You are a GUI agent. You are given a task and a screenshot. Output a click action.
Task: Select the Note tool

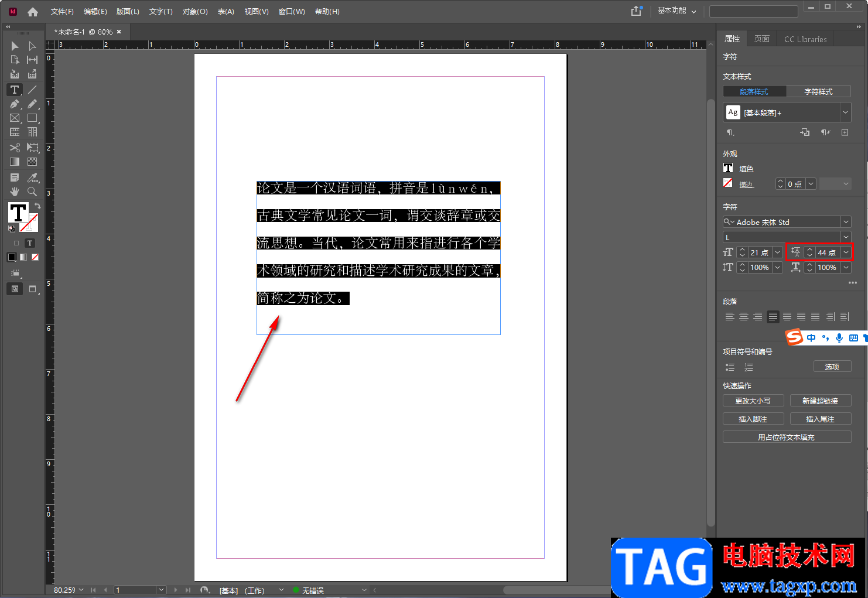[x=15, y=177]
